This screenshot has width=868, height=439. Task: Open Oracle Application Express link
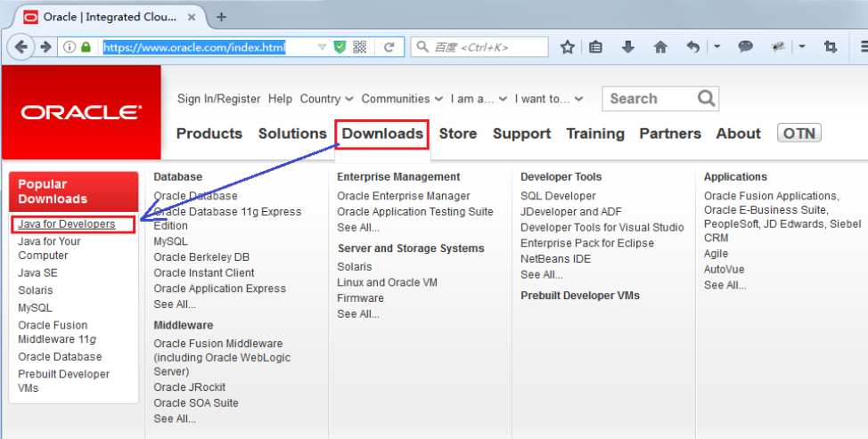click(220, 289)
